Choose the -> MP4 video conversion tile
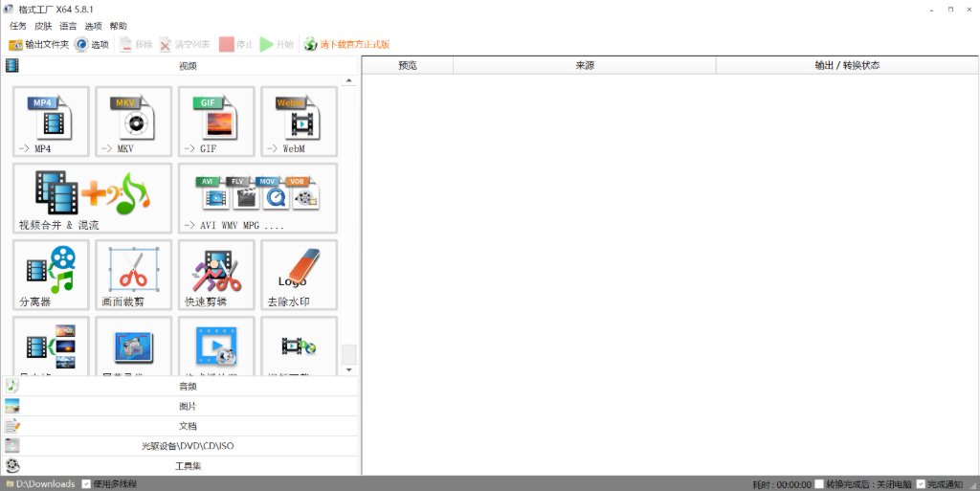 coord(51,122)
